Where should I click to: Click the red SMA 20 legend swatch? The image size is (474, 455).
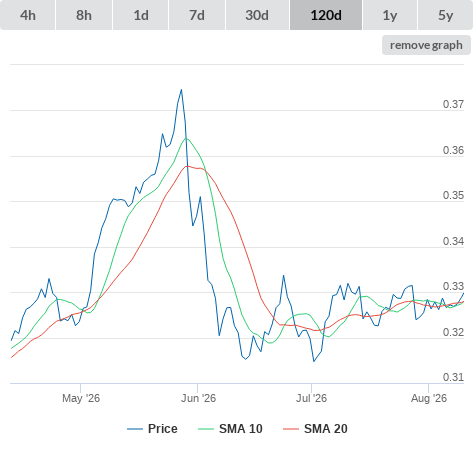tap(291, 429)
